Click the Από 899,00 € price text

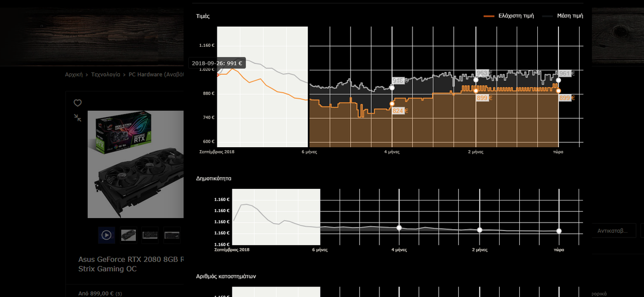[97, 293]
